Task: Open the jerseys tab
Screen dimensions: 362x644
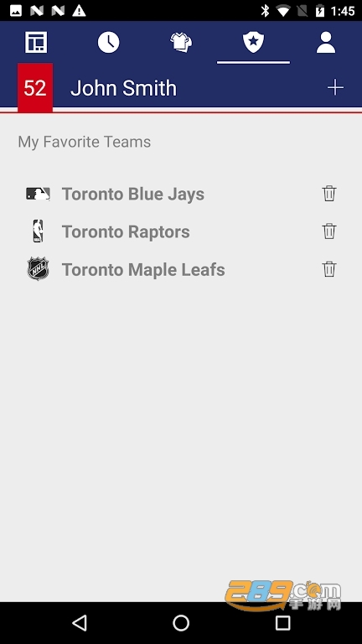Action: [181, 42]
